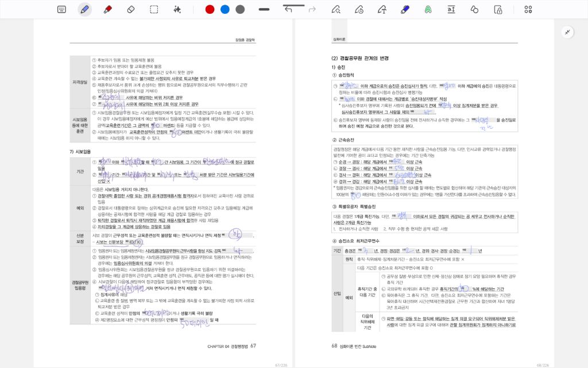Open the text size formatting tool

point(451,9)
